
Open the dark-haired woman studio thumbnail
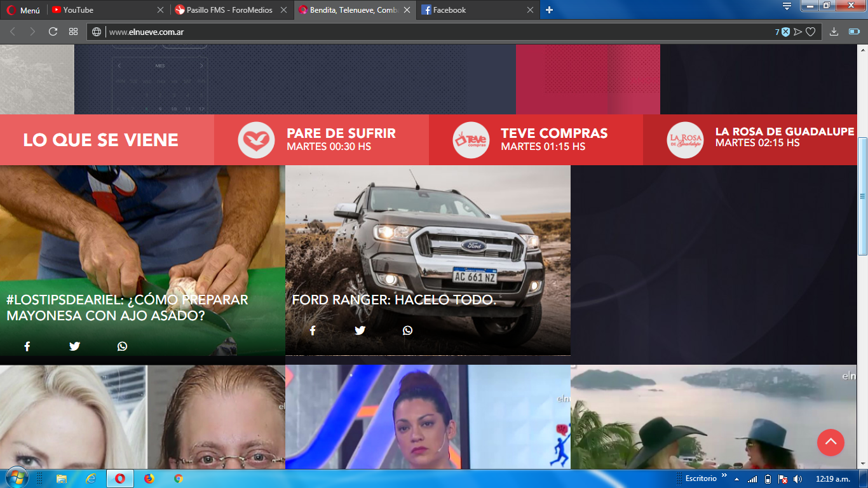[428, 417]
